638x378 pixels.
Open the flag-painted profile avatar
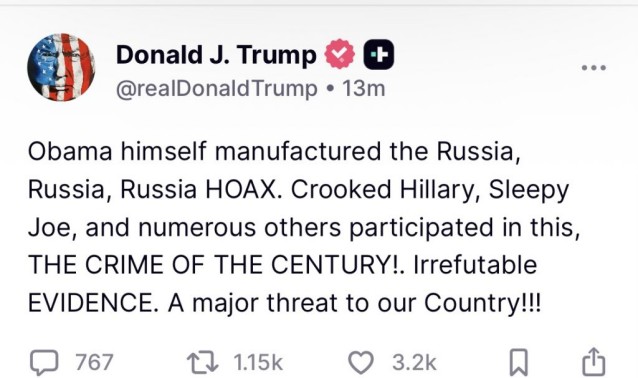click(61, 67)
